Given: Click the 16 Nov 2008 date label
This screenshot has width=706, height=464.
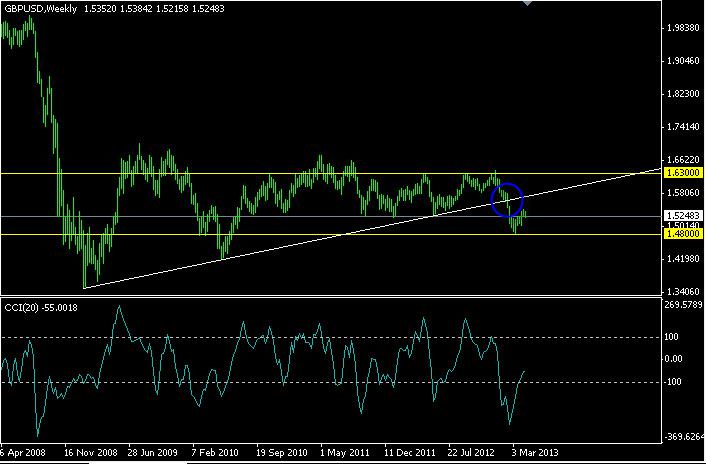Looking at the screenshot, I should pos(91,452).
